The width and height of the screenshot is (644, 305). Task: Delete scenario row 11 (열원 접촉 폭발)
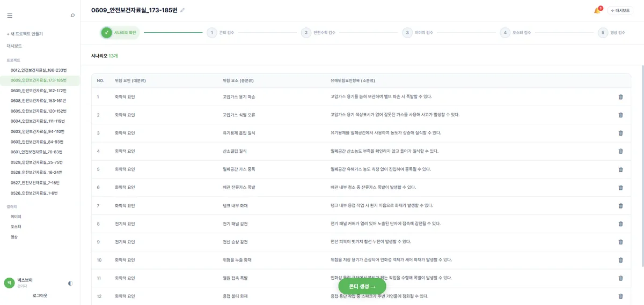click(x=620, y=278)
